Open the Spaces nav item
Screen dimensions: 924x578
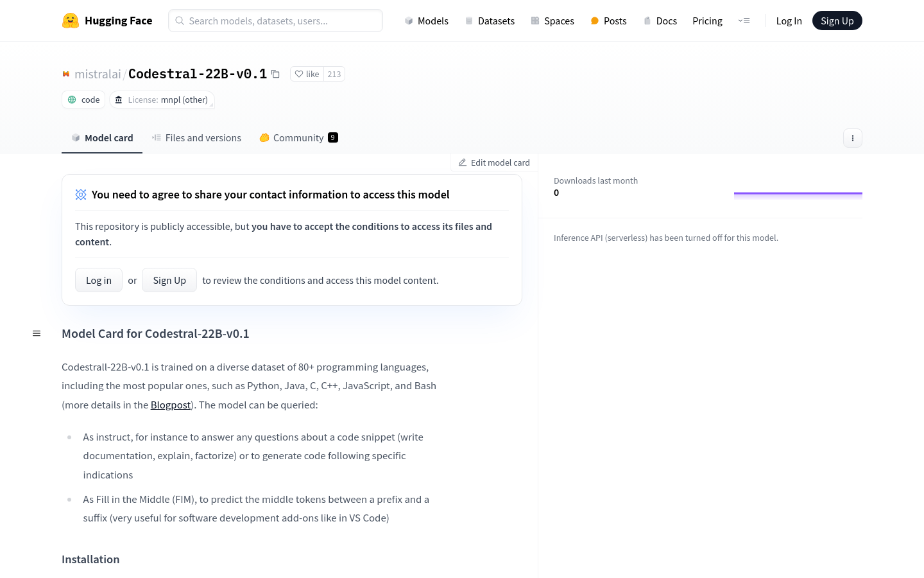(552, 21)
